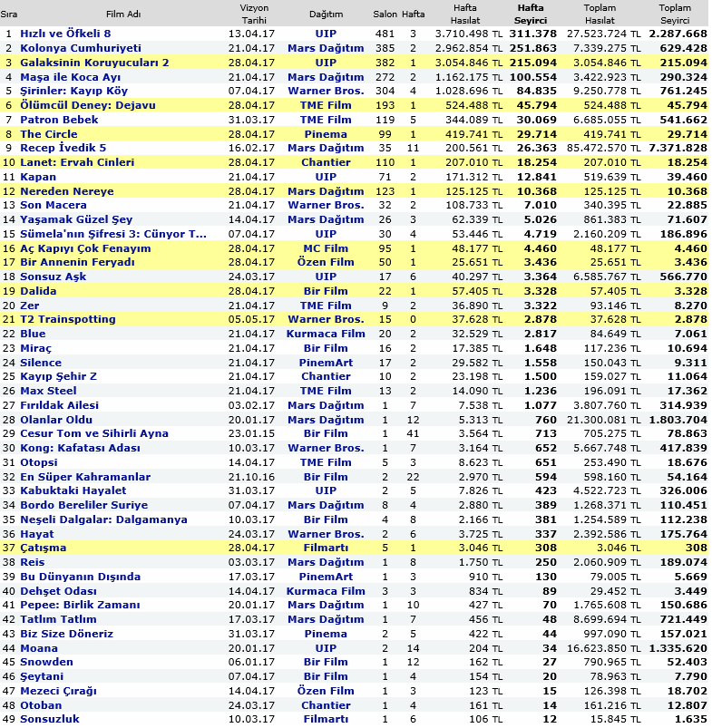Click Maşa ile Koca Ayı title
This screenshot has width=712, height=728.
pos(71,77)
